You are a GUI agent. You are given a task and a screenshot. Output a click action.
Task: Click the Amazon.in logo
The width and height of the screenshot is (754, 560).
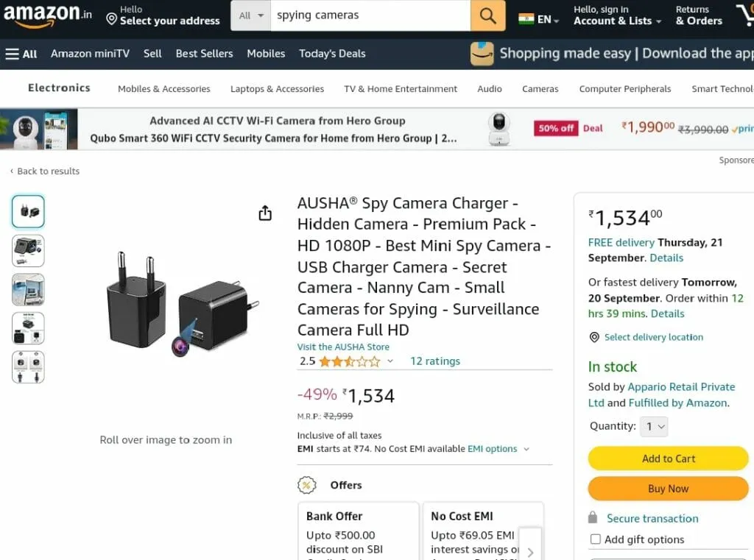[x=47, y=15]
